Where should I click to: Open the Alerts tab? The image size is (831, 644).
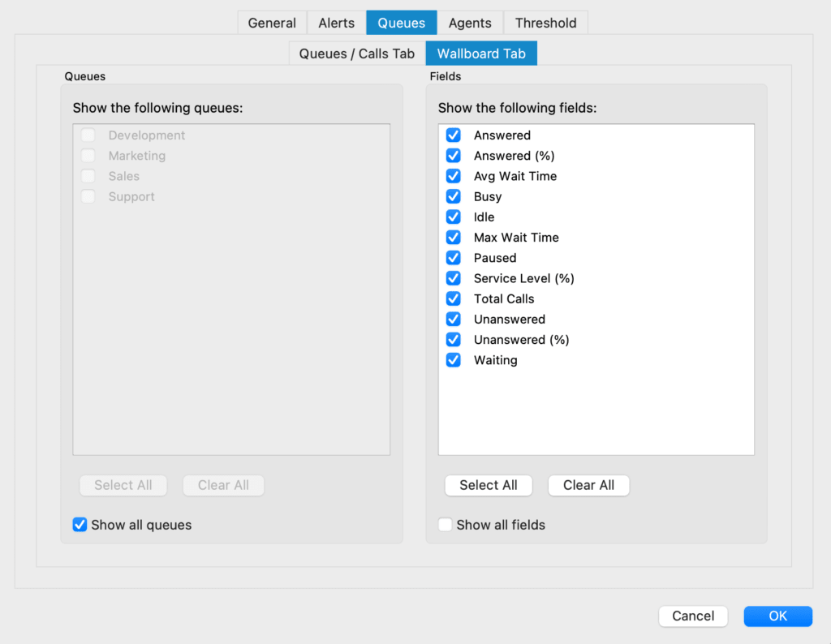(336, 23)
